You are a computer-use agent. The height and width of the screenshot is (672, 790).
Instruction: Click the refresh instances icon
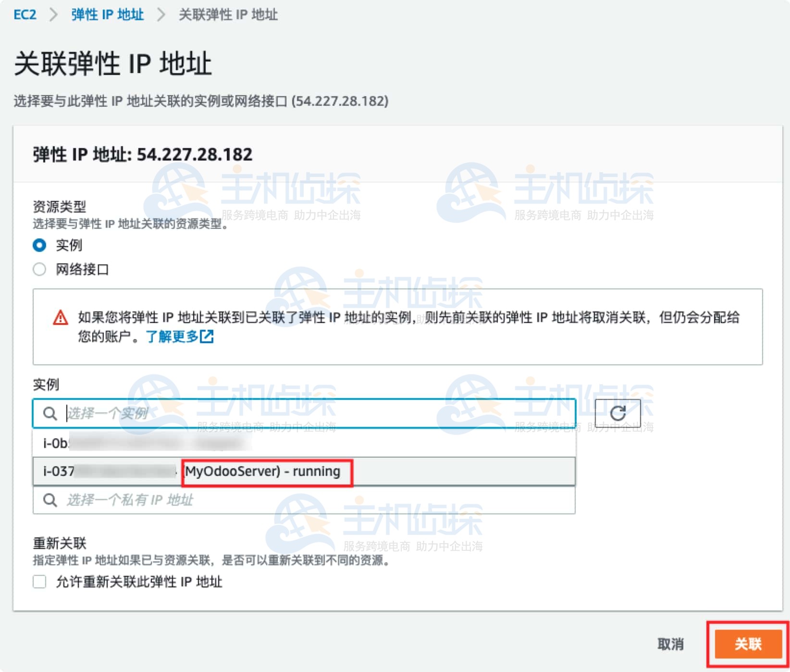(x=618, y=412)
